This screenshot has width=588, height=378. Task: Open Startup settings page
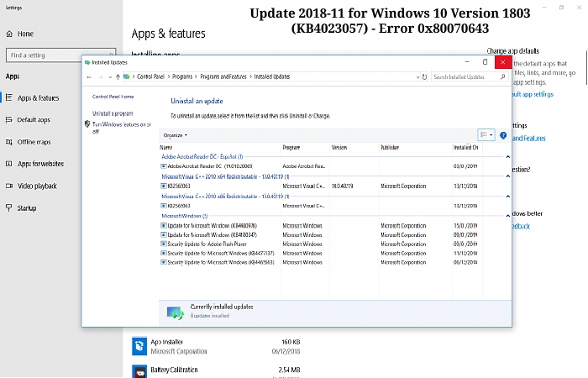[27, 208]
